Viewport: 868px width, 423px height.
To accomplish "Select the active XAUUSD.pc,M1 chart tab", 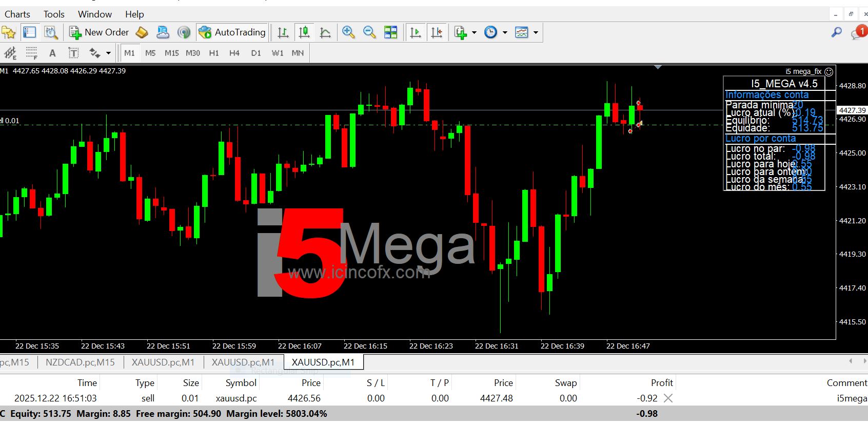I will [x=323, y=362].
